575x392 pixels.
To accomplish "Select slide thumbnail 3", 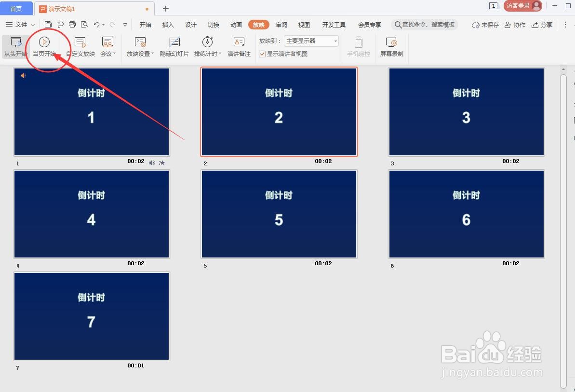I will [467, 112].
